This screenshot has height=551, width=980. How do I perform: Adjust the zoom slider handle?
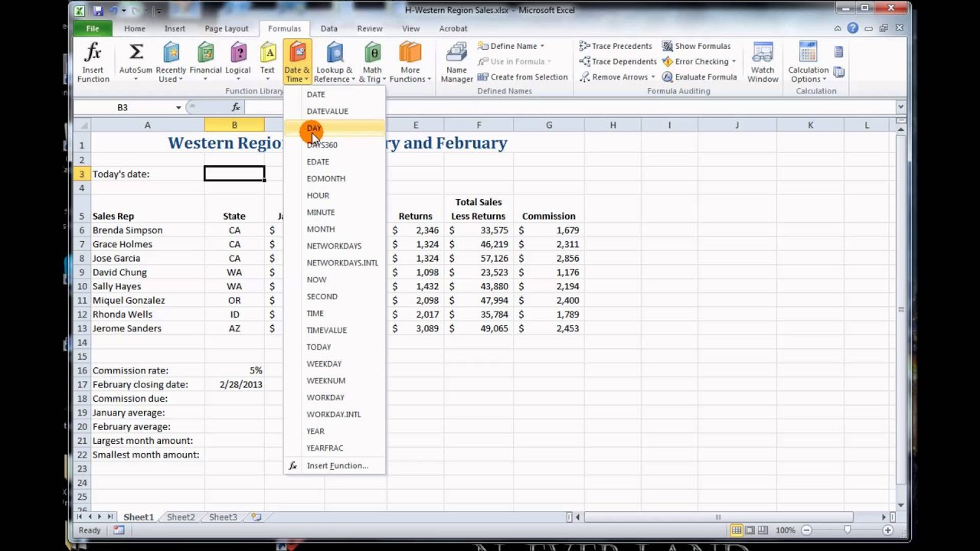(x=848, y=530)
